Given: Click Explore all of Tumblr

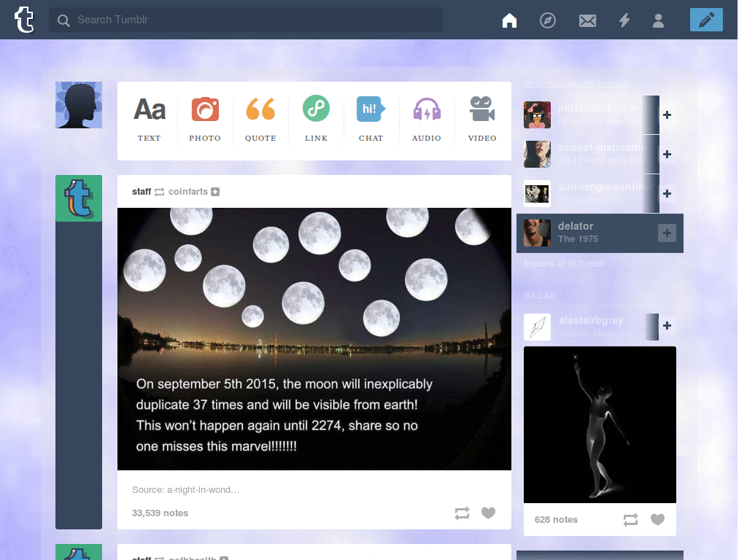Looking at the screenshot, I should pos(565,264).
